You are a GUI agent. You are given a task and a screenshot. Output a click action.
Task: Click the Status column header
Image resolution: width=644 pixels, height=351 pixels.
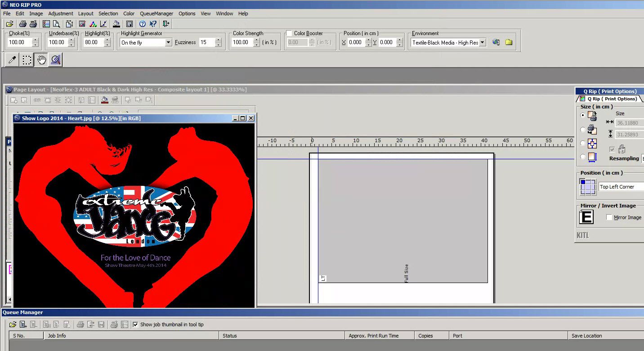[x=283, y=336]
